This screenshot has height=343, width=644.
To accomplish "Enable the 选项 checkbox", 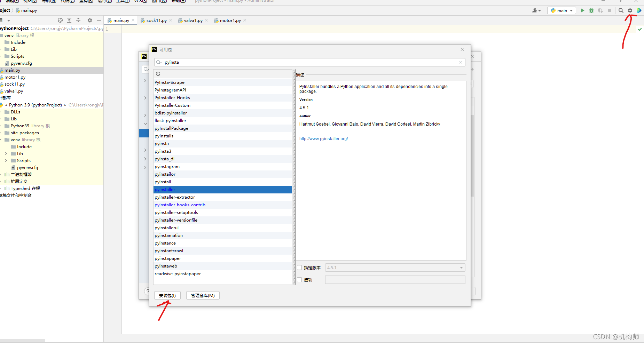I will point(299,280).
